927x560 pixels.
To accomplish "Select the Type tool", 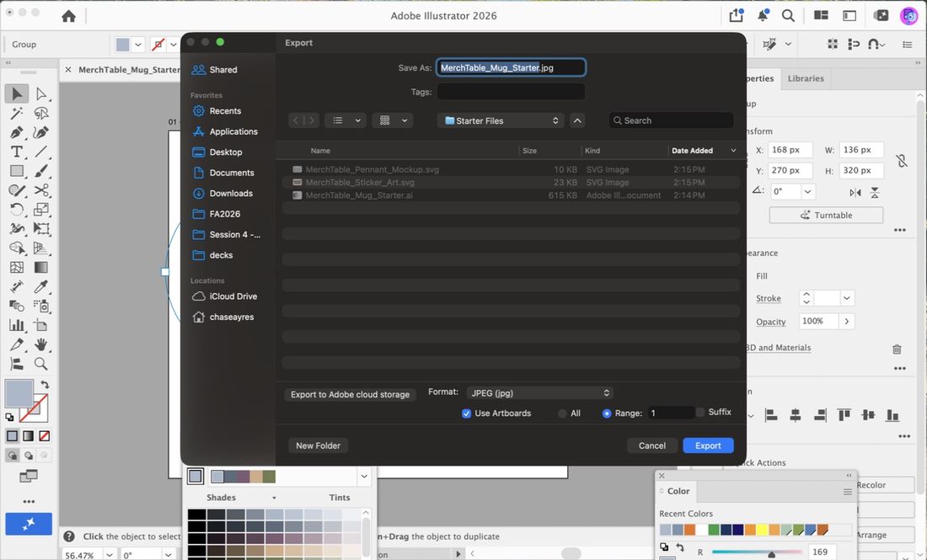I will click(17, 152).
